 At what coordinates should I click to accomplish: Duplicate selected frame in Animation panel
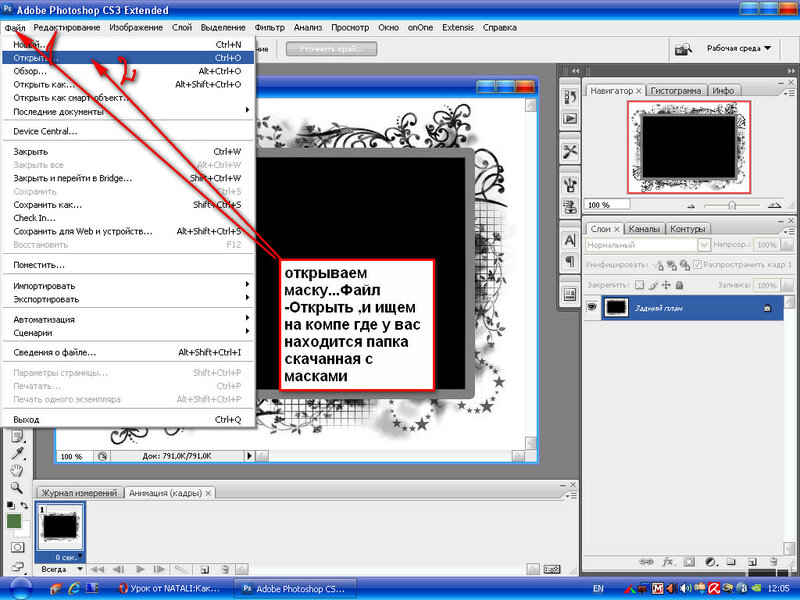pos(205,569)
